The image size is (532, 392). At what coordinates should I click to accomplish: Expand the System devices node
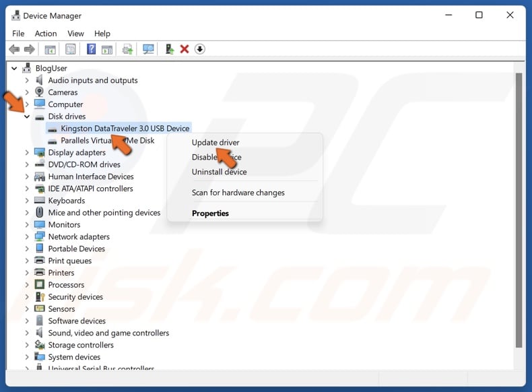(27, 357)
